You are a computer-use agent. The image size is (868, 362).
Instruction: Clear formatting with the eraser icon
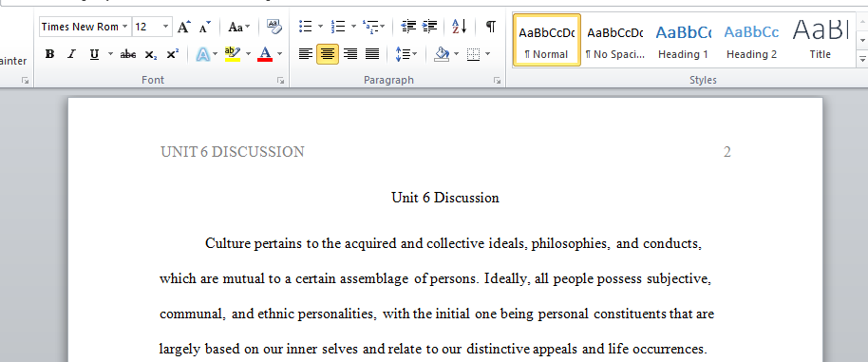[x=274, y=26]
